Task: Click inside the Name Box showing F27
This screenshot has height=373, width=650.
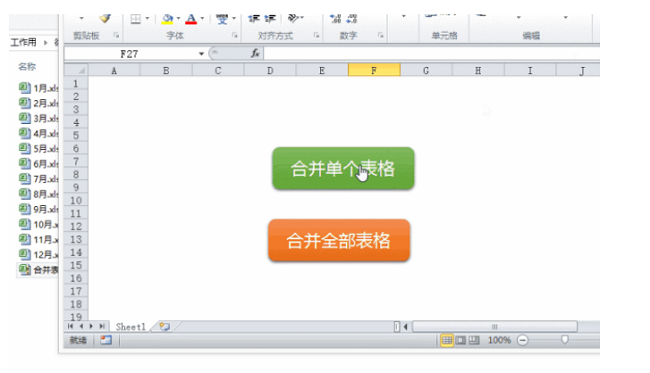Action: tap(129, 54)
